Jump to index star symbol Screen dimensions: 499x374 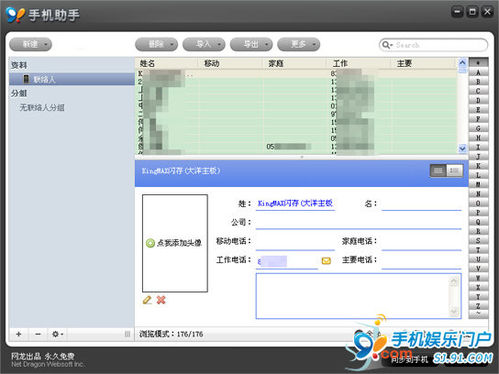click(478, 63)
